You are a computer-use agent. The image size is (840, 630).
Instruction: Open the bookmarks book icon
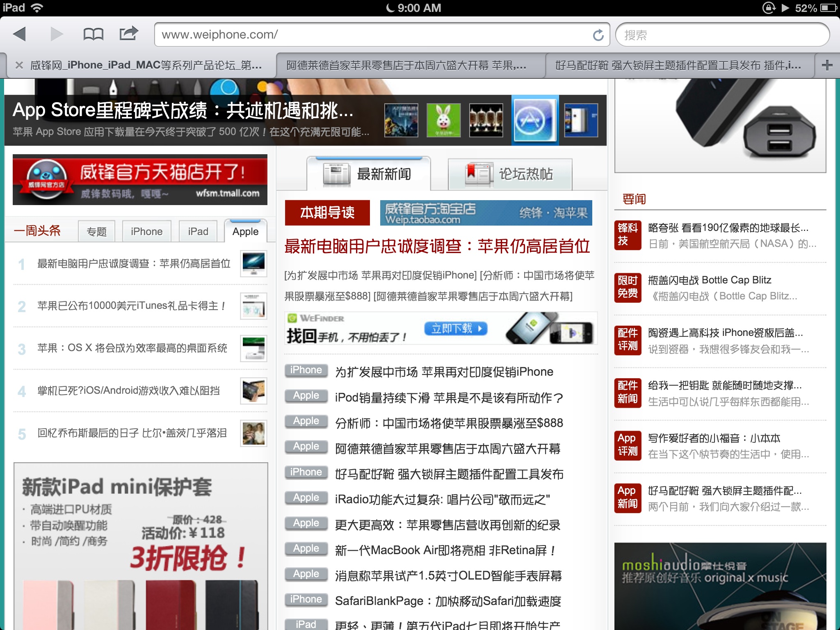93,34
